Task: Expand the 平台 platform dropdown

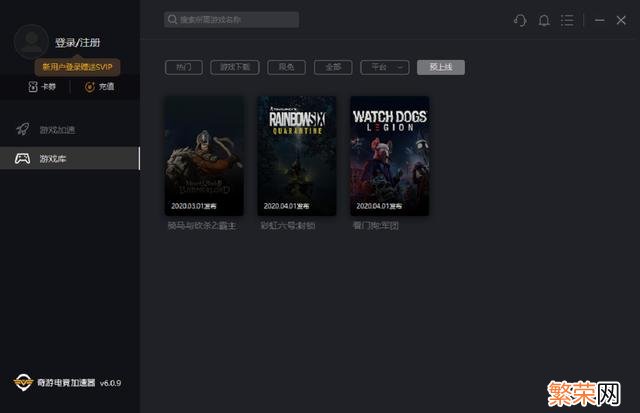Action: (x=385, y=67)
